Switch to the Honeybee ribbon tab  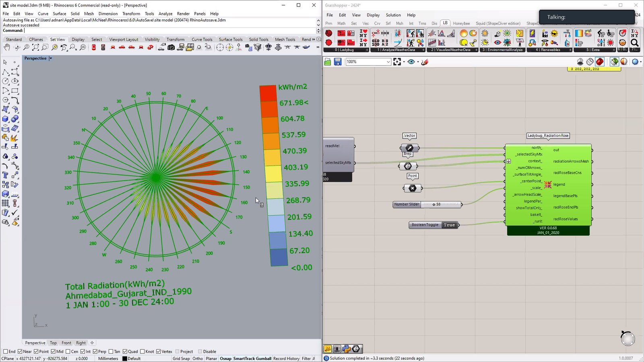(461, 23)
